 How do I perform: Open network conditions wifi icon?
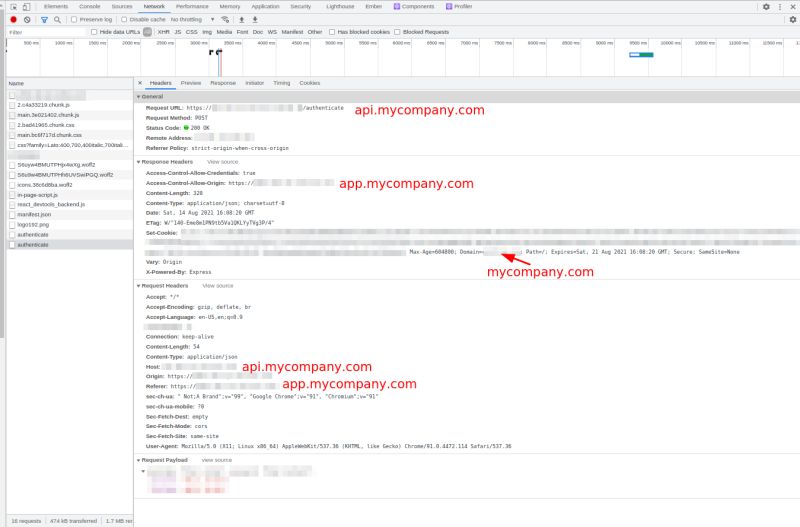(x=225, y=19)
